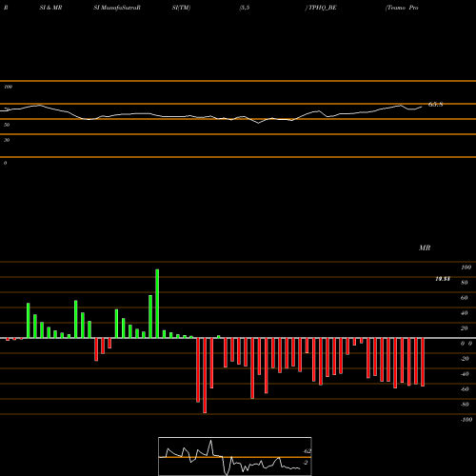Click the 0 label below RSI panel

(6, 163)
